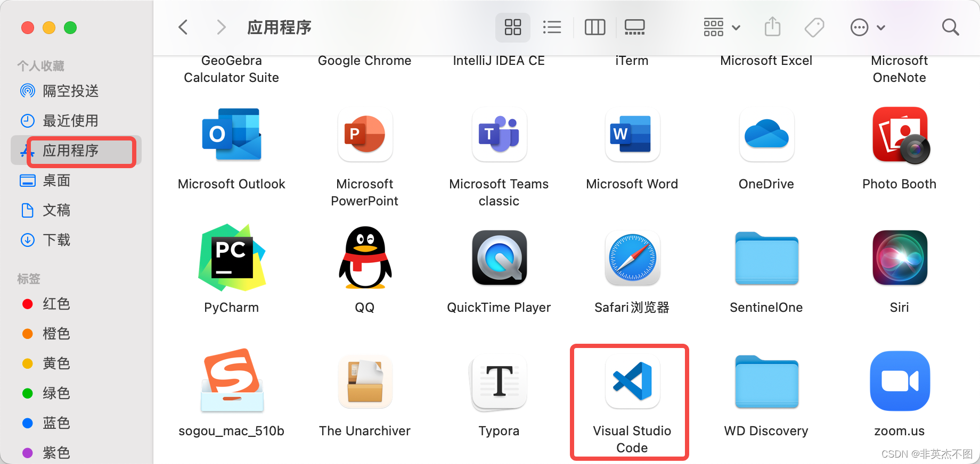Click the 应用程序 window title
Image resolution: width=980 pixels, height=464 pixels.
click(x=279, y=27)
